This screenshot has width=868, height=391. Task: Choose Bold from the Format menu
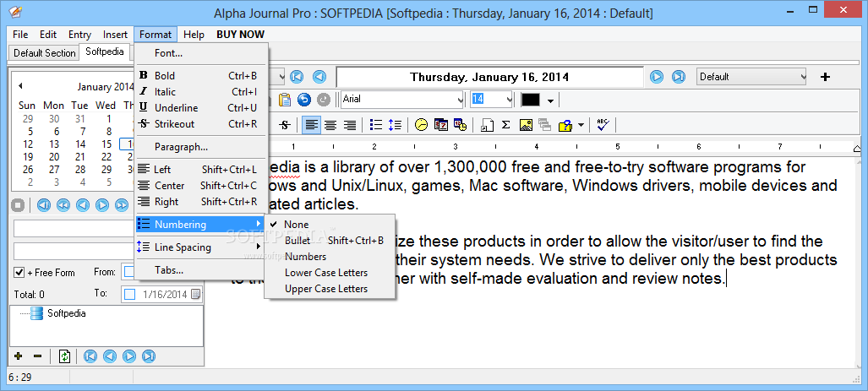point(201,76)
